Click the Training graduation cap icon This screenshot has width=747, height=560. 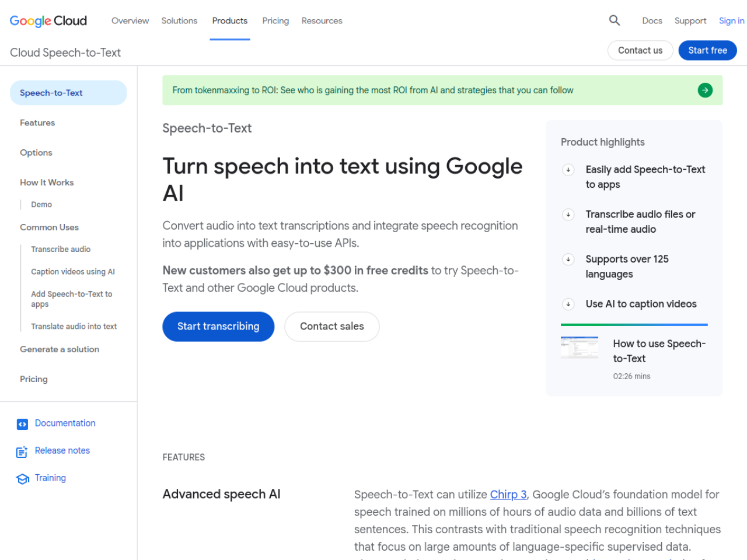tap(23, 479)
